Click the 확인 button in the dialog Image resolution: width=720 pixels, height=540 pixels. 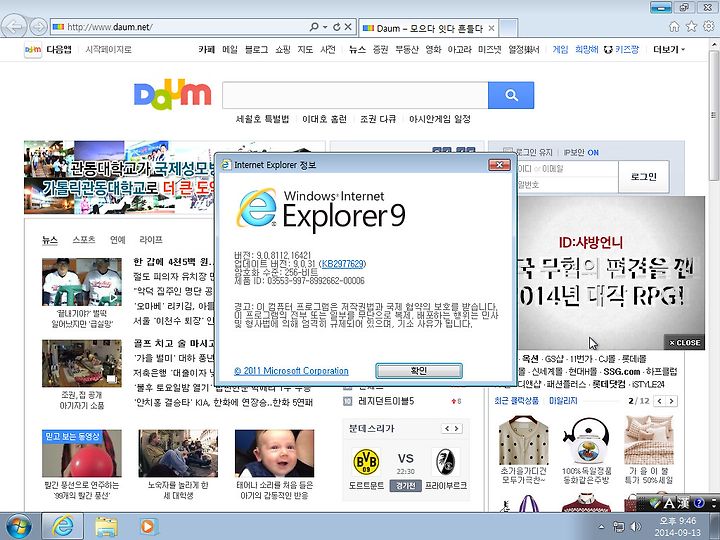pyautogui.click(x=419, y=371)
